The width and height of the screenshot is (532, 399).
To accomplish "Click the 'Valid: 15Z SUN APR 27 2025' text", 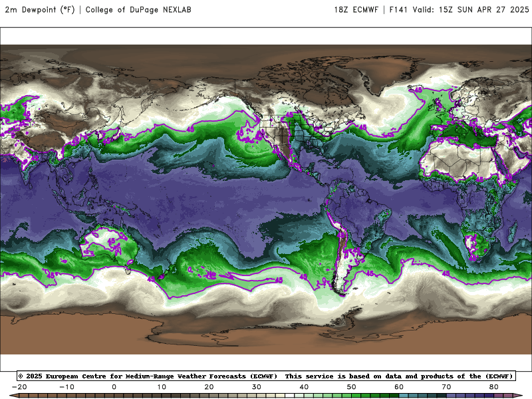I will pos(471,9).
